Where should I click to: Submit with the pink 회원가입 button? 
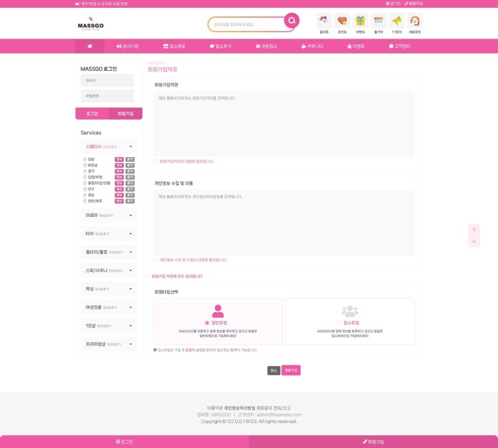(x=291, y=370)
